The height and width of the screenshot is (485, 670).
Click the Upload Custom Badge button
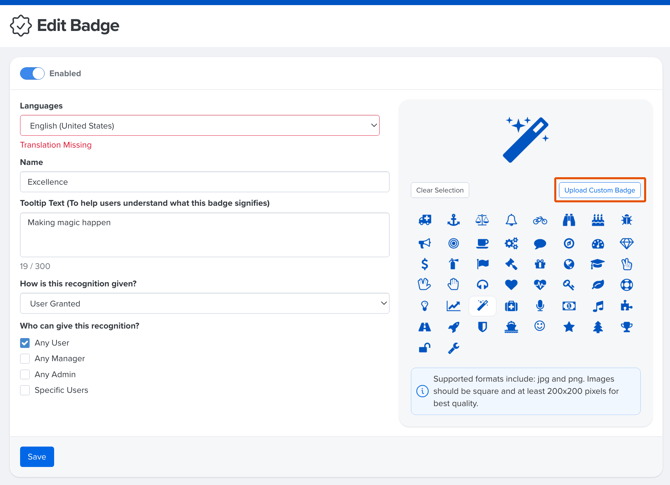click(600, 190)
